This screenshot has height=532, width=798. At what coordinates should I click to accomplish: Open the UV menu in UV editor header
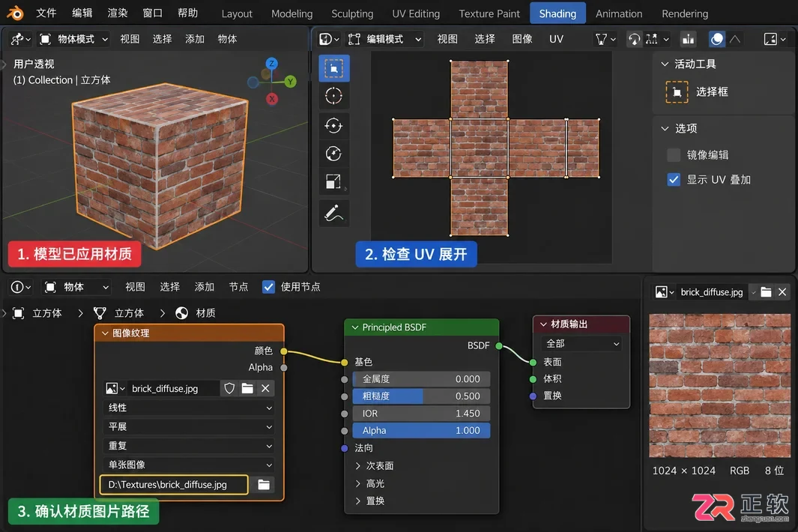[556, 39]
